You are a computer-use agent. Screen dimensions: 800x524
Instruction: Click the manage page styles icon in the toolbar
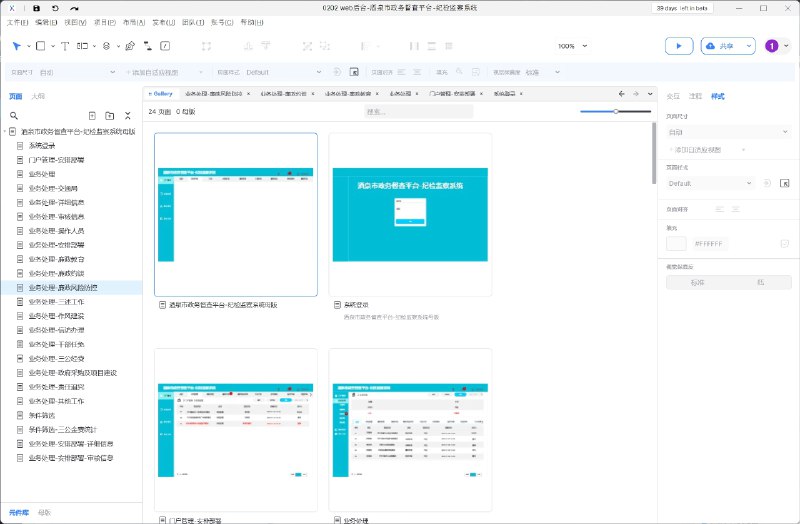[x=354, y=72]
